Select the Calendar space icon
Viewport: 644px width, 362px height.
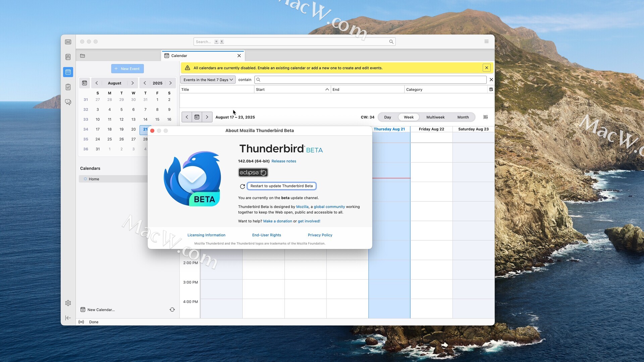pyautogui.click(x=68, y=72)
